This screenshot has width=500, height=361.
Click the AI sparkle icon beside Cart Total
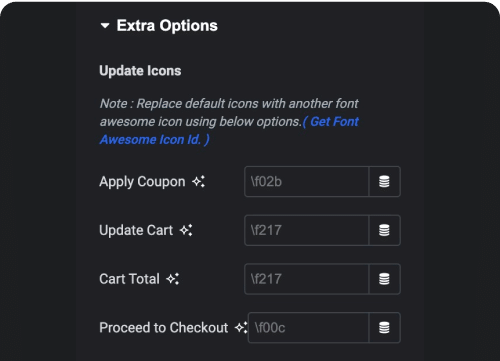tap(173, 279)
